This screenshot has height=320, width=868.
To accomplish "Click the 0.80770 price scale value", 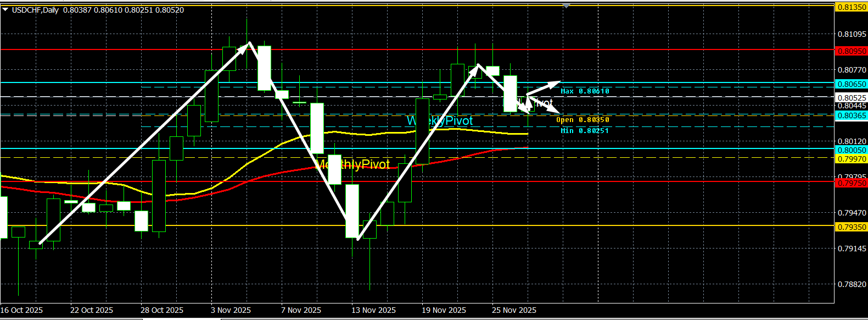I will point(852,70).
